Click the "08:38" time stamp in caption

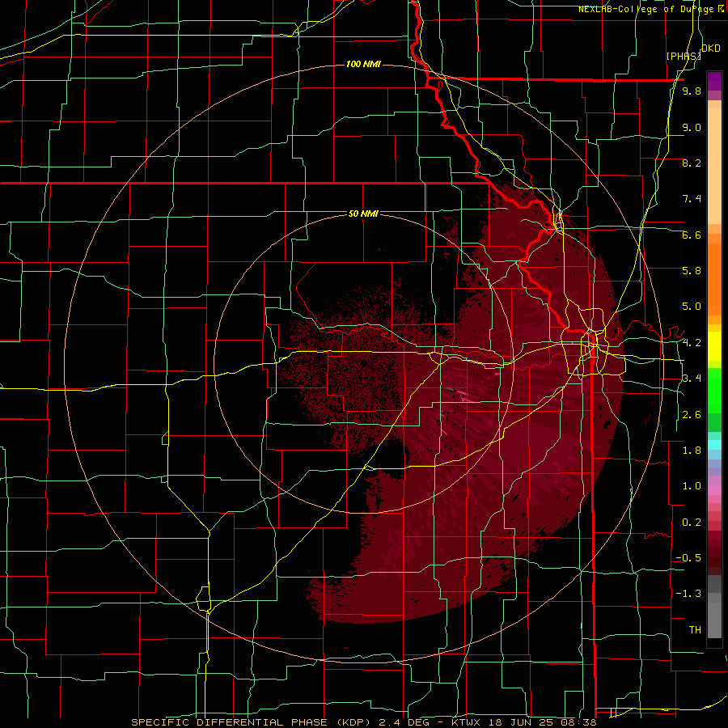581,722
